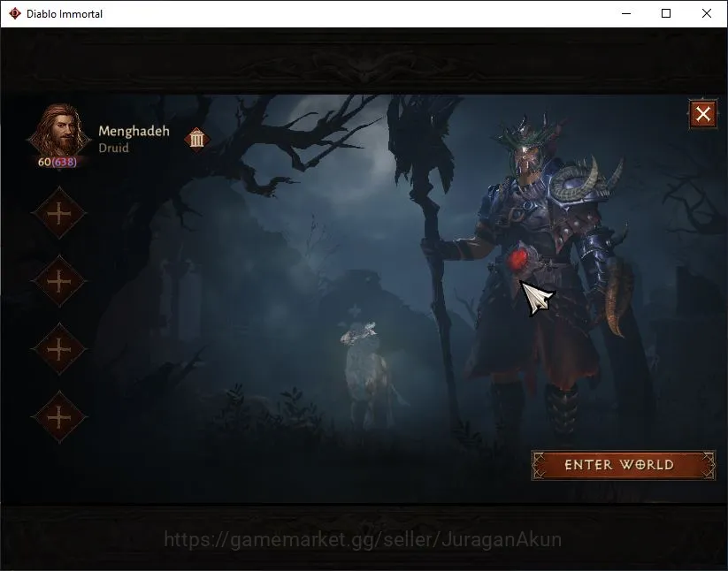
Task: Close the character select screen with red X
Action: click(703, 114)
